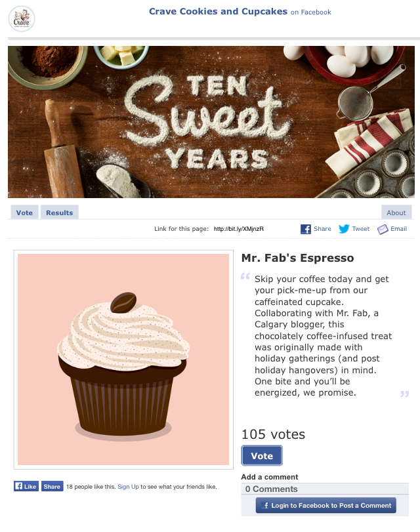This screenshot has width=420, height=532.
Task: Switch to the Vote tab
Action: click(24, 213)
